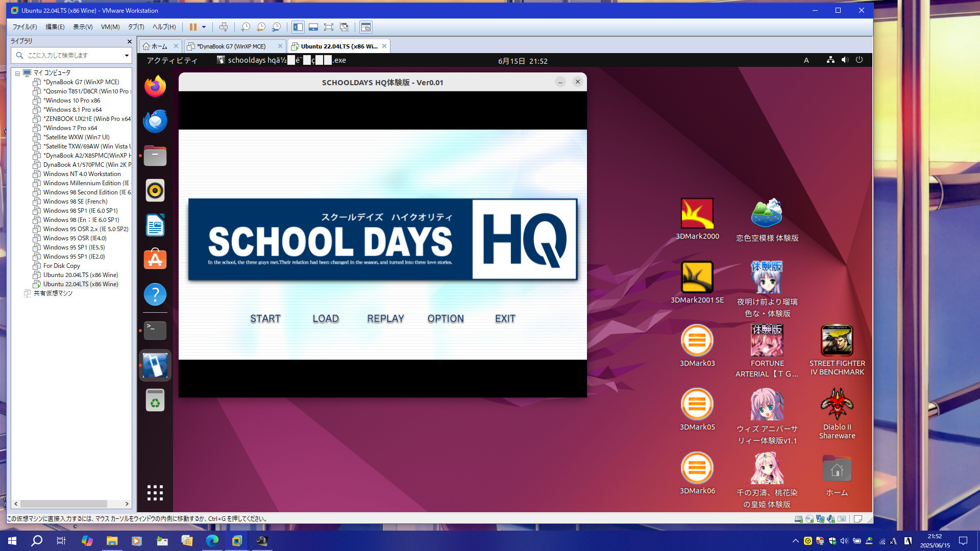Open Ubuntu Software store in the dock
Screen dimensions: 980x551
[155, 260]
